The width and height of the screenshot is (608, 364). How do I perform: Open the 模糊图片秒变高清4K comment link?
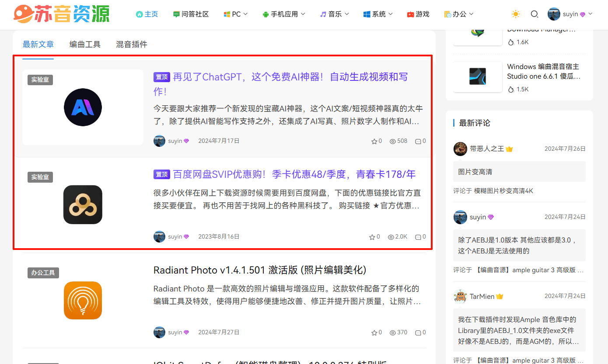[503, 191]
